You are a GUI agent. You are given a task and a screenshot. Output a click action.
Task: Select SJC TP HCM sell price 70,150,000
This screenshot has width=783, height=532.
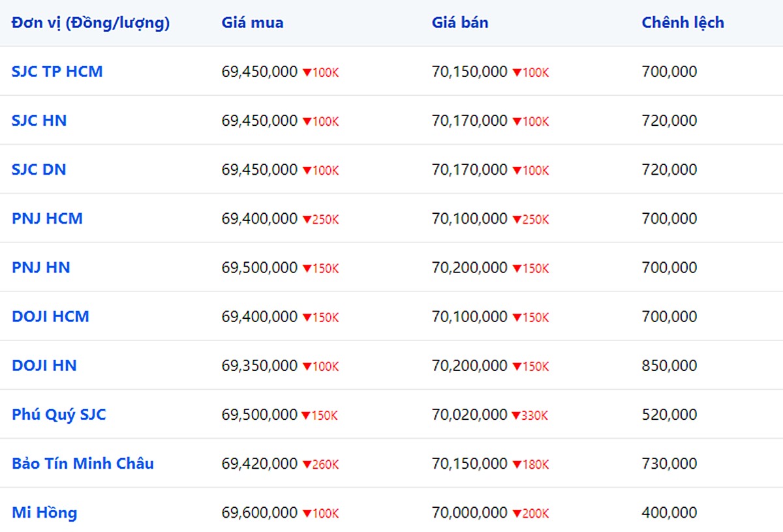click(x=470, y=72)
